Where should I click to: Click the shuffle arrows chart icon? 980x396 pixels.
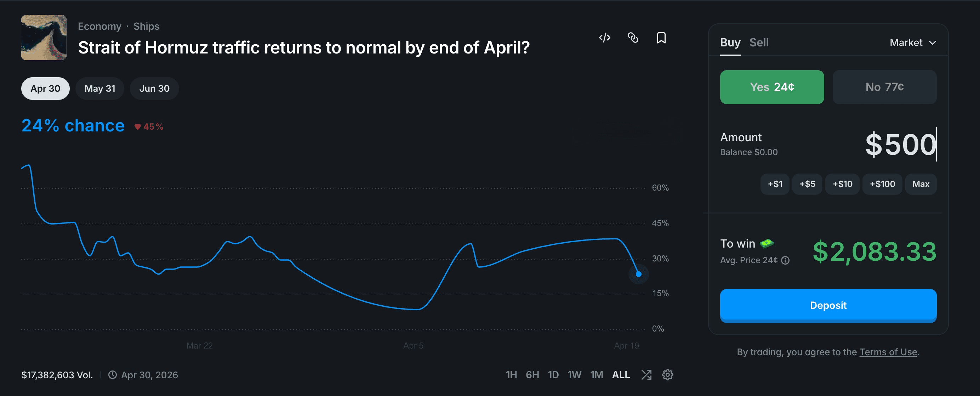(646, 375)
